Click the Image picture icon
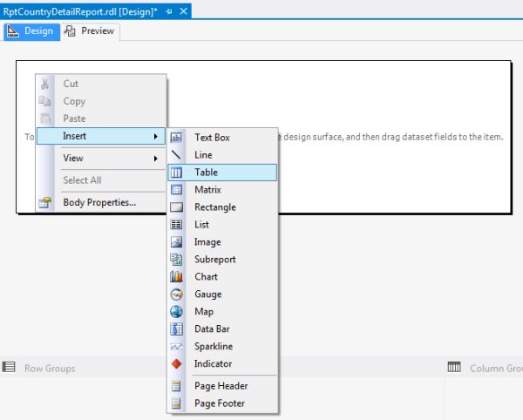Viewport: 523px width, 420px height. coord(176,242)
